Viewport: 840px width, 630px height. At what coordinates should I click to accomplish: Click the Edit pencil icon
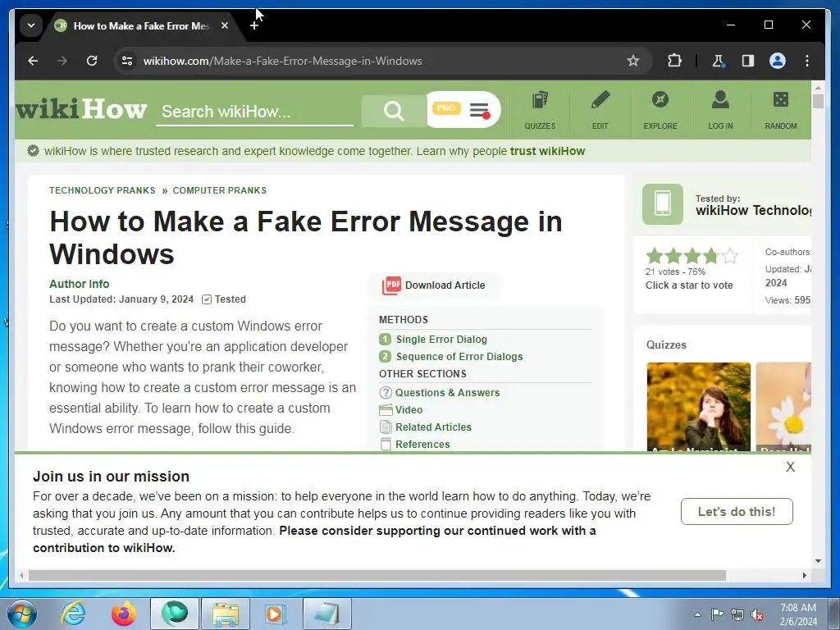(x=600, y=111)
